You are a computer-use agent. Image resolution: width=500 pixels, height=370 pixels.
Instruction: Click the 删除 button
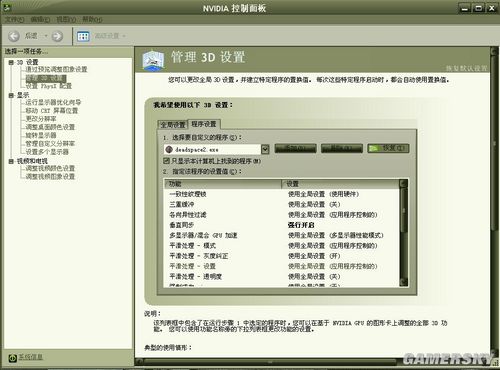point(342,148)
